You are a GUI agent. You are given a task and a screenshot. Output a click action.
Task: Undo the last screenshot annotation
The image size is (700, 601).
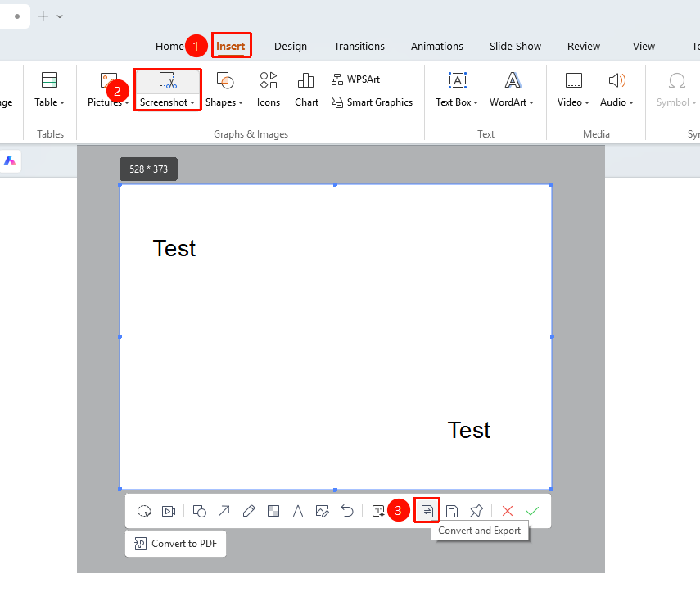[347, 511]
